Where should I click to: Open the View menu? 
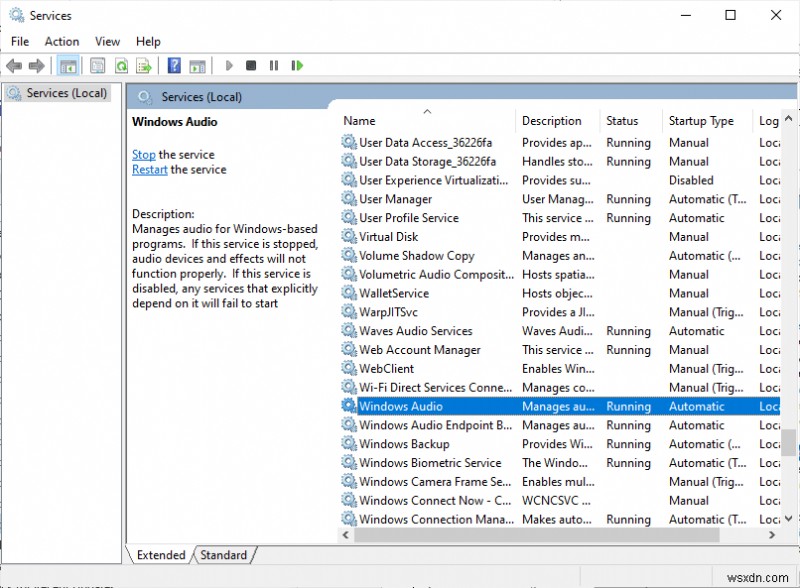pos(107,41)
